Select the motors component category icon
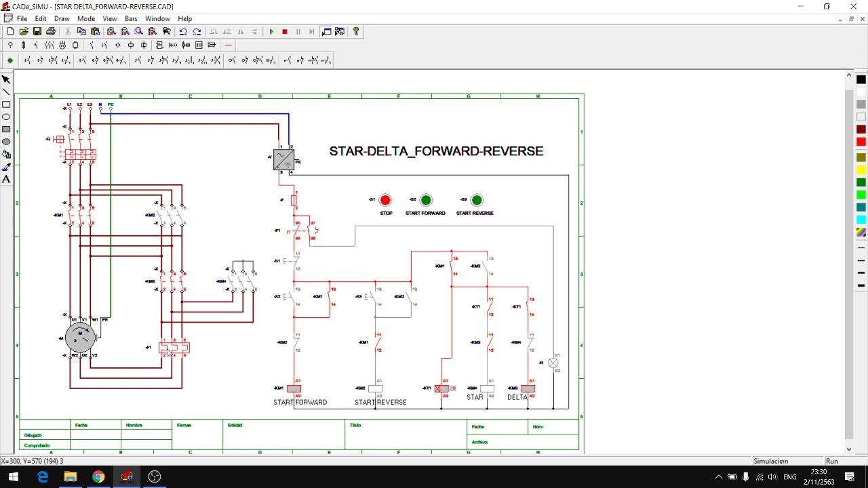Viewport: 868px width, 488px height. 62,45
